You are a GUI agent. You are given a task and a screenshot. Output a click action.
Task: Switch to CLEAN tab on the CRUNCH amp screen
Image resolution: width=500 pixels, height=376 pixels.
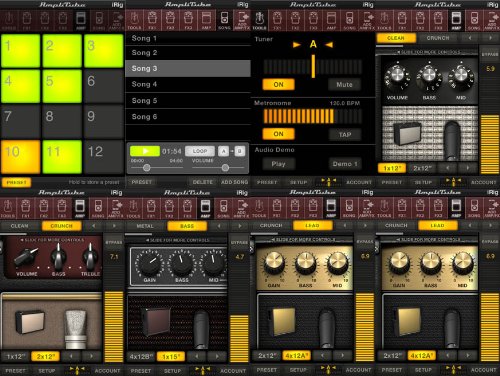click(19, 226)
